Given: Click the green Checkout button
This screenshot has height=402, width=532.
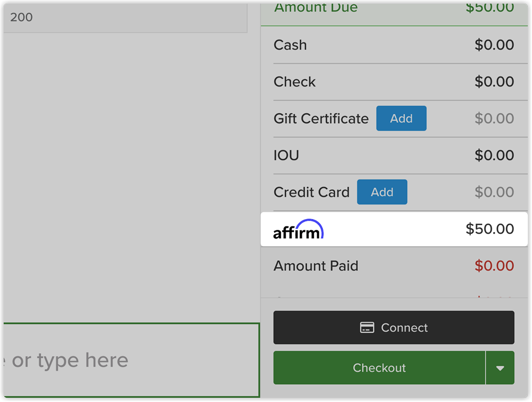Looking at the screenshot, I should (x=379, y=368).
